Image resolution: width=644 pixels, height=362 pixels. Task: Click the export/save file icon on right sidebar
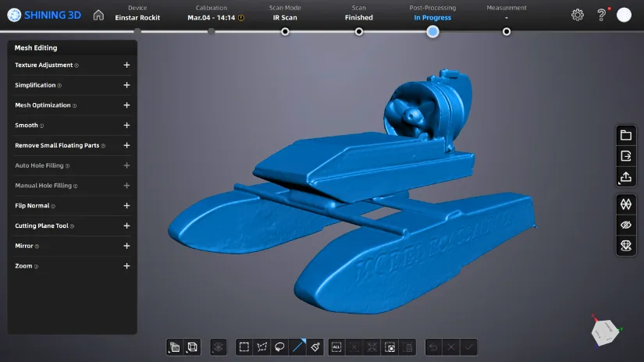pos(626,156)
